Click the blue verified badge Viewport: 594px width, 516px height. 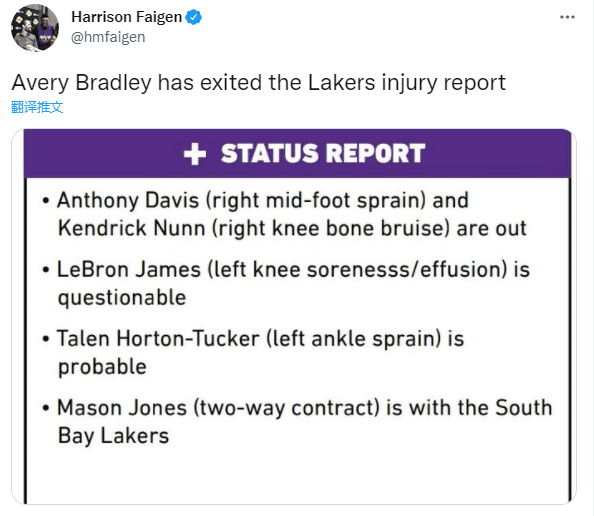point(194,17)
